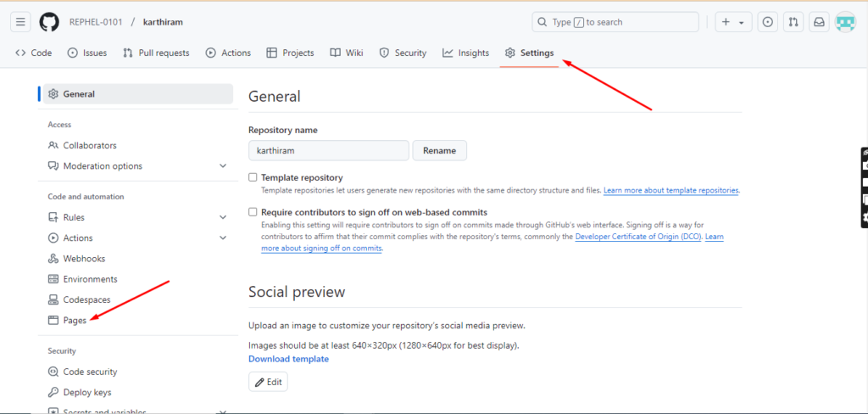Click the GitHub logo icon

click(49, 22)
